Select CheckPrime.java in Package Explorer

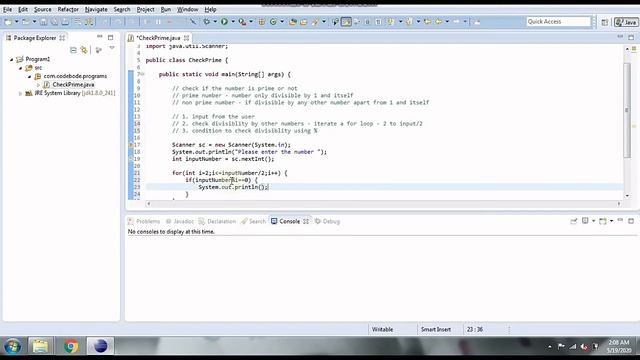tap(73, 84)
